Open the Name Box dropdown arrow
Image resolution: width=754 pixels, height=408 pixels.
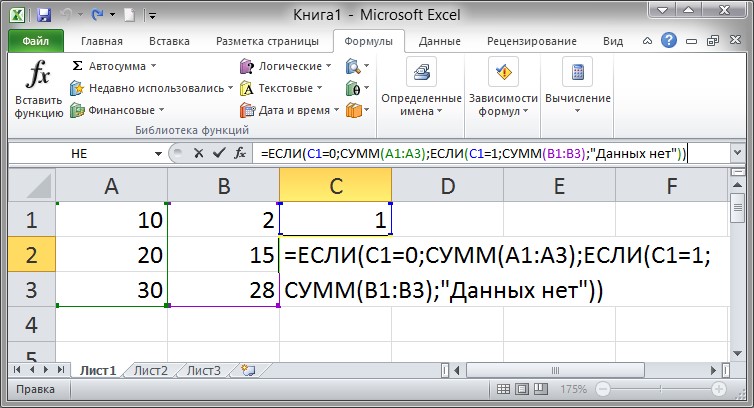click(x=157, y=154)
